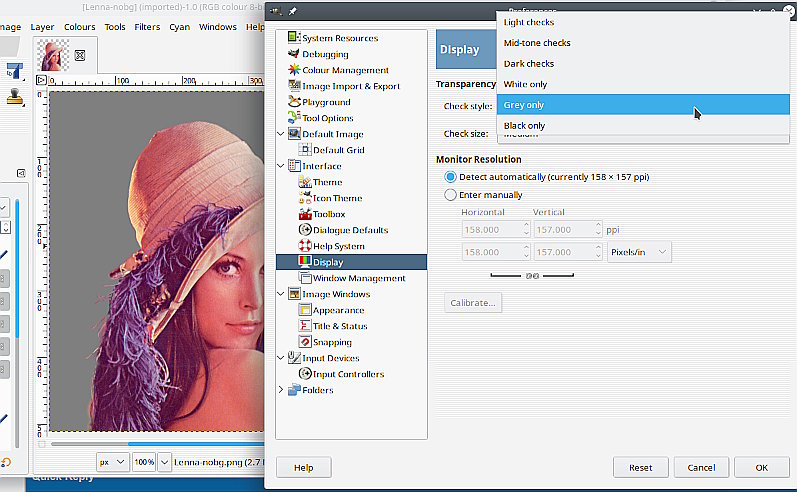This screenshot has width=797, height=492.
Task: Open Debugging preferences page icon
Action: [293, 53]
